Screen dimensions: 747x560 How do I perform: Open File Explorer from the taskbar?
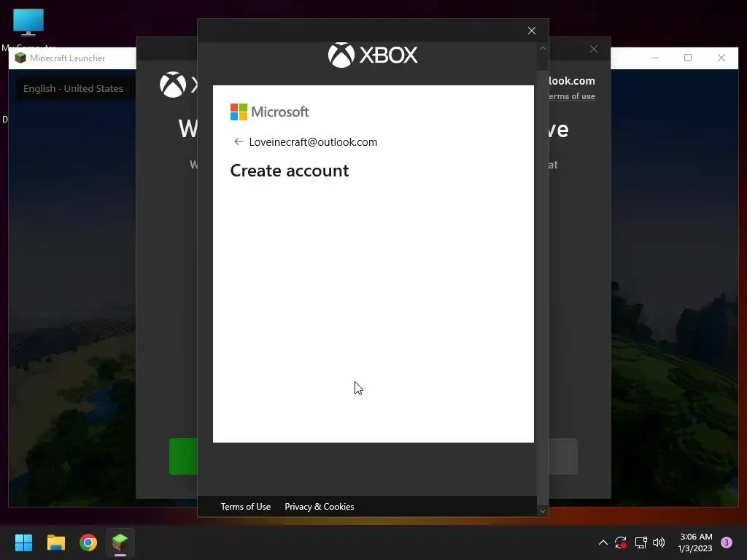point(55,542)
